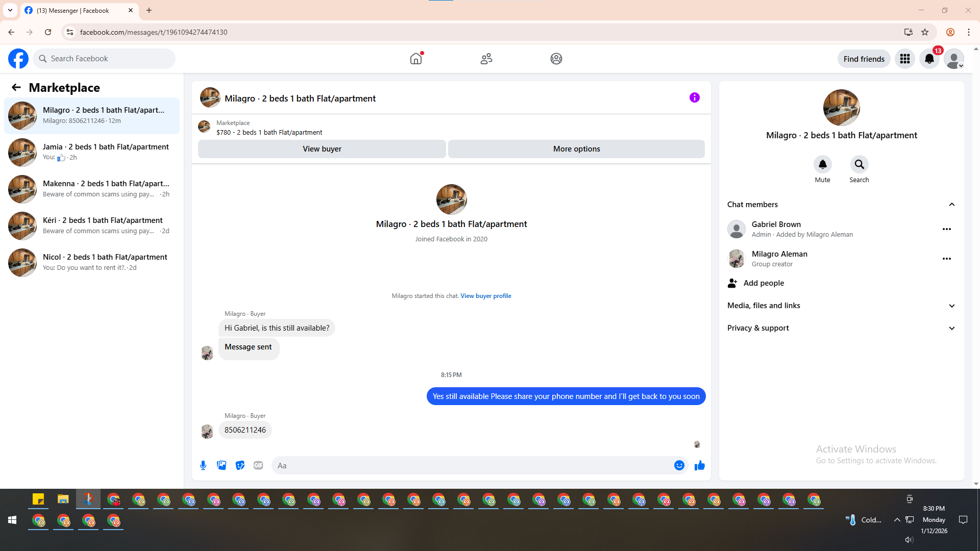
Task: Click the voice clip microphone icon
Action: click(203, 465)
